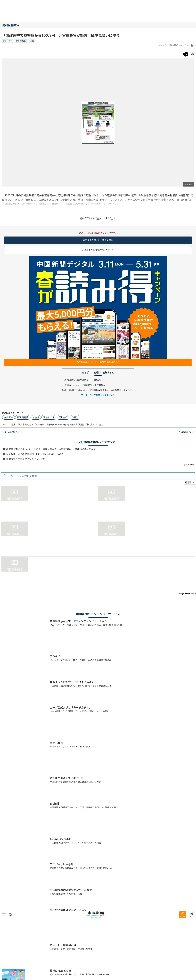Open カープ公式アプリ「カーチカチ！」 link
Screen dimensions: 196x980
point(70,708)
